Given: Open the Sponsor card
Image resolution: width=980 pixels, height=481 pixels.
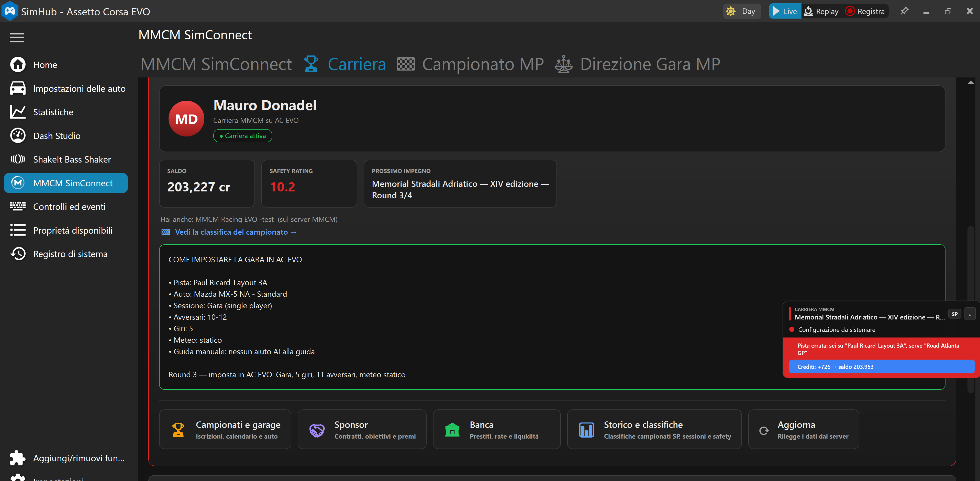Looking at the screenshot, I should coord(362,429).
